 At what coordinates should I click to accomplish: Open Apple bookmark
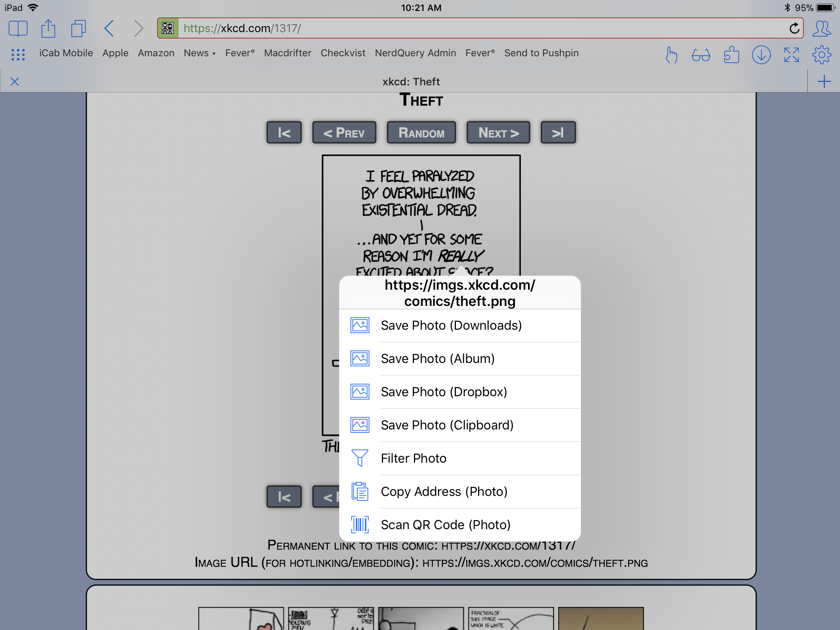pos(116,53)
